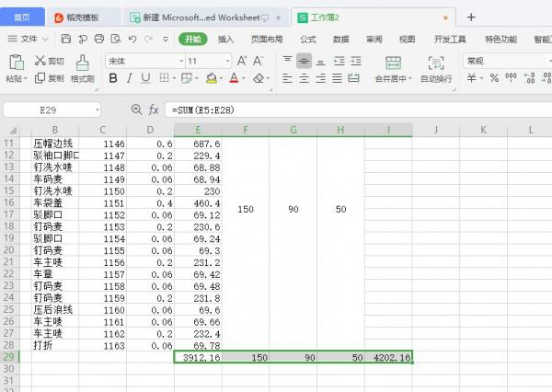Toggle Italic formatting

click(129, 78)
